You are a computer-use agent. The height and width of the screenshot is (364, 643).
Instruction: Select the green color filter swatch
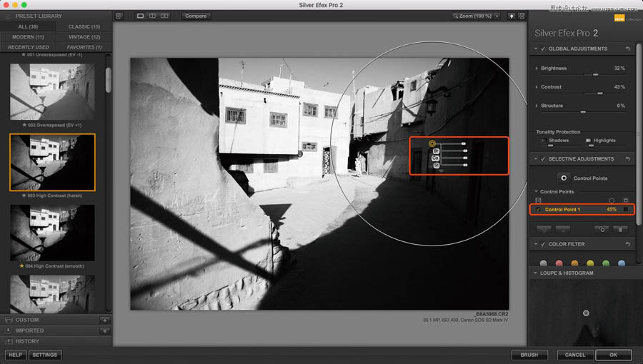606,263
